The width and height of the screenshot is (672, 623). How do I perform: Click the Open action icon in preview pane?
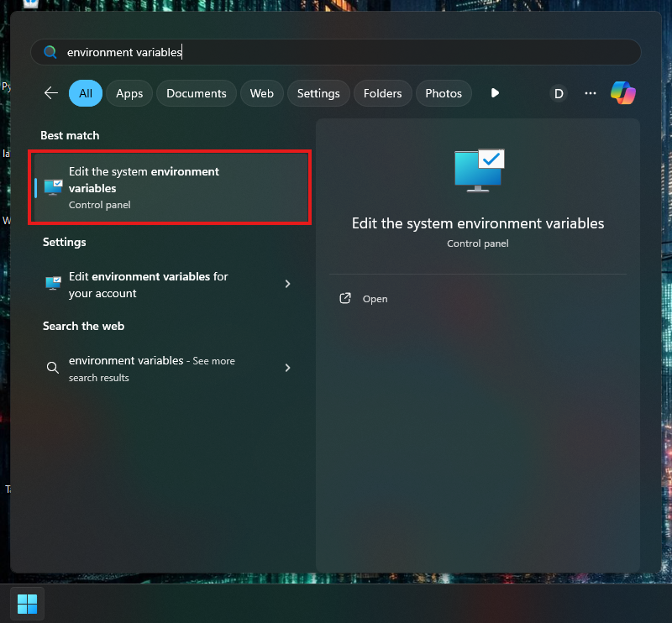(345, 298)
